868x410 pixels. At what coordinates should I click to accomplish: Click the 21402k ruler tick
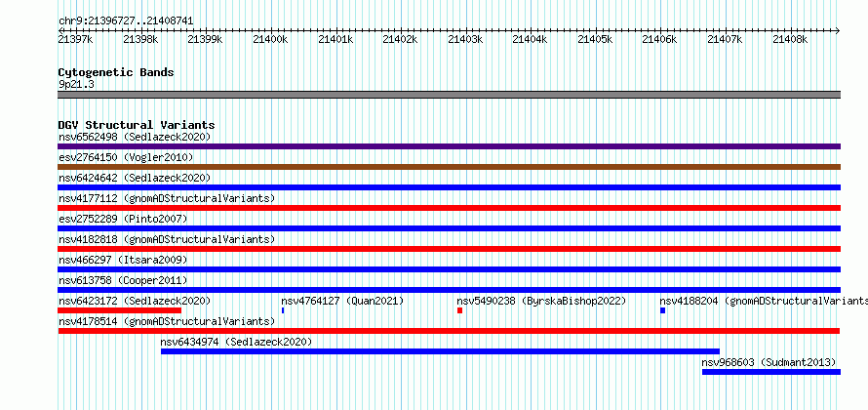(400, 39)
